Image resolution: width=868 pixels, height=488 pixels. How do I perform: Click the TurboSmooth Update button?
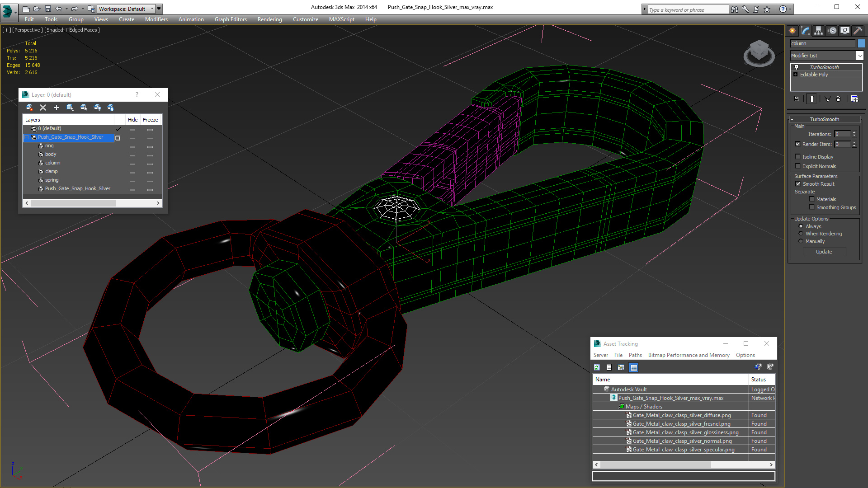pyautogui.click(x=824, y=252)
